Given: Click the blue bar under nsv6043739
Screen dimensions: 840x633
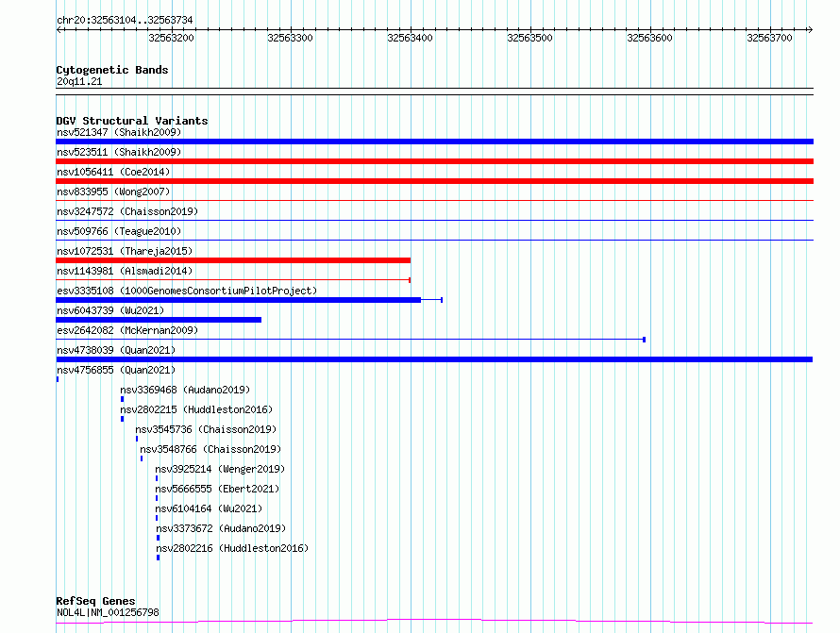Looking at the screenshot, I should (159, 320).
